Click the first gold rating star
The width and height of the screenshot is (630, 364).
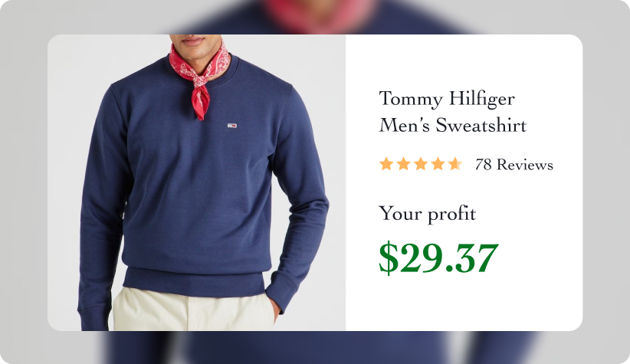tap(386, 164)
